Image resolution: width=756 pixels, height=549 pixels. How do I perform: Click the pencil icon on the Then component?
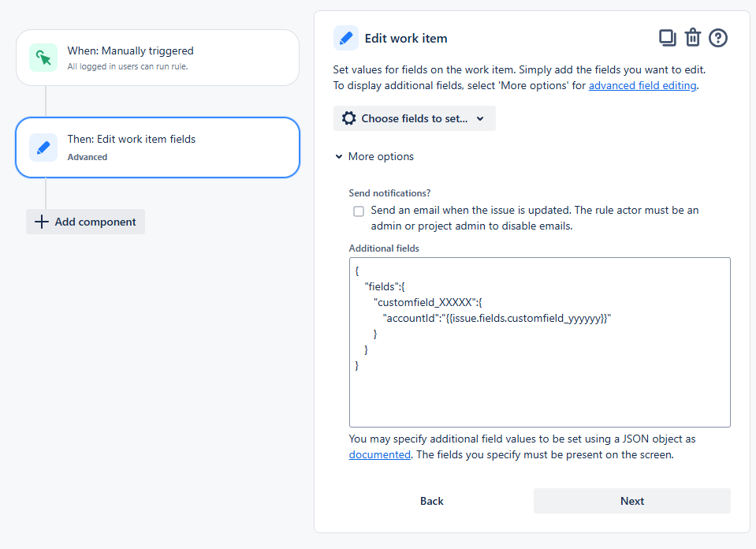[x=44, y=147]
